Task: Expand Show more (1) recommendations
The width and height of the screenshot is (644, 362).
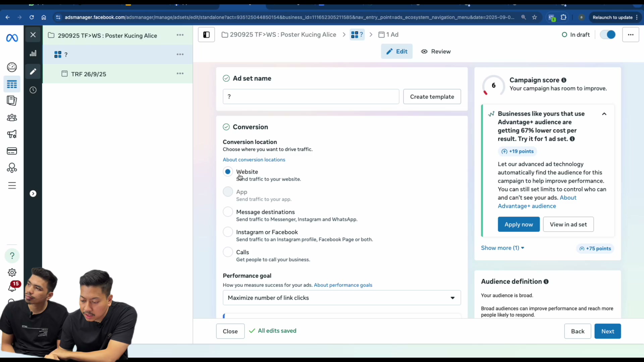Action: coord(502,248)
